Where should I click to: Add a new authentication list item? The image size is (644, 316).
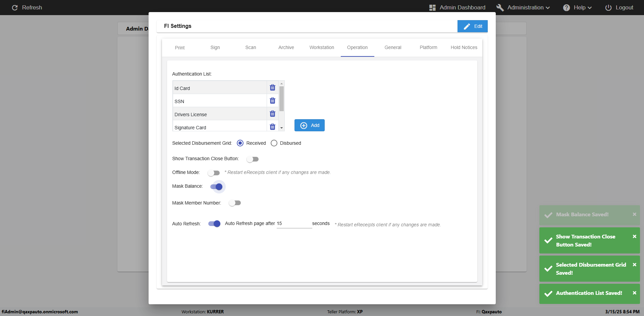(x=309, y=125)
